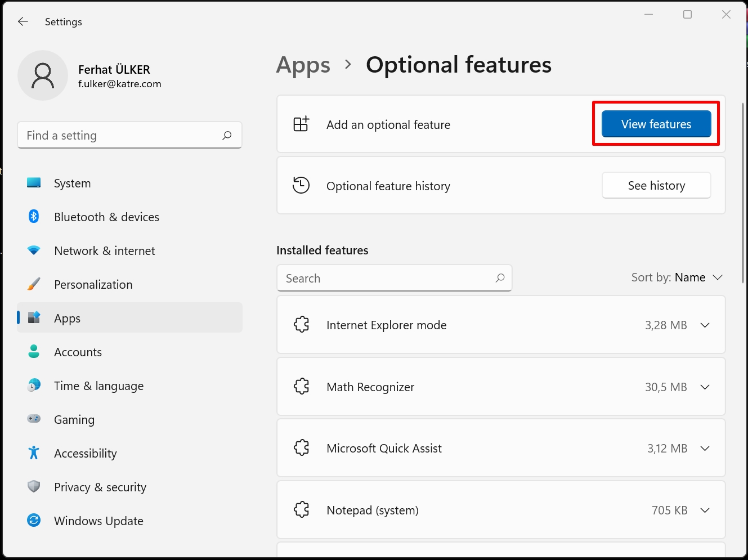This screenshot has height=560, width=748.
Task: Go to Gaming settings
Action: click(130, 419)
